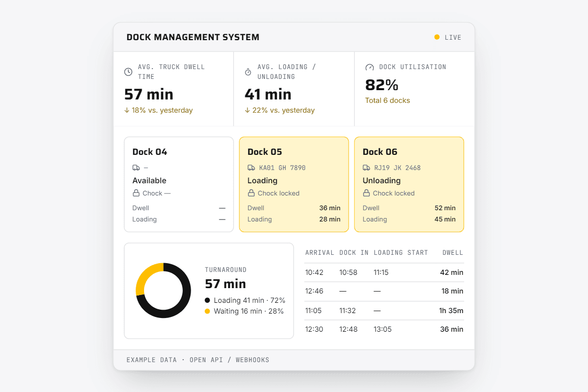Click the 82% utilisation value

point(382,85)
